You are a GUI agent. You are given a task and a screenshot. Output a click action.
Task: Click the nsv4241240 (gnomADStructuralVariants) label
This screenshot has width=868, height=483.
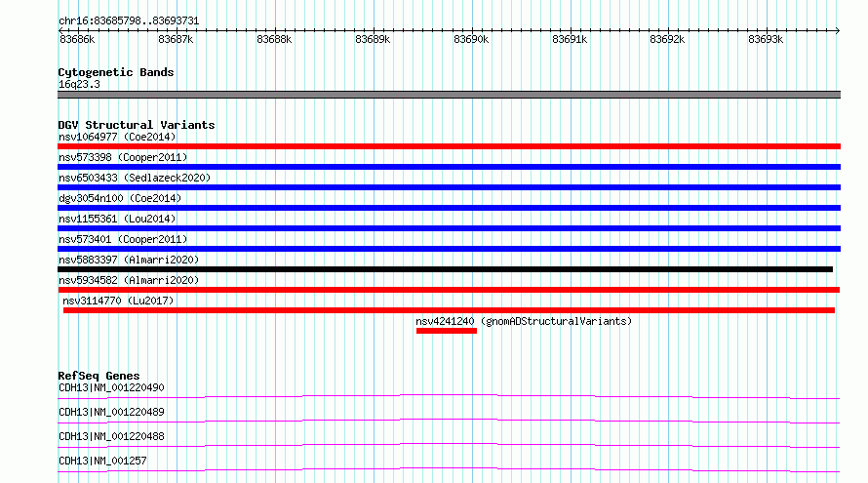(x=524, y=321)
